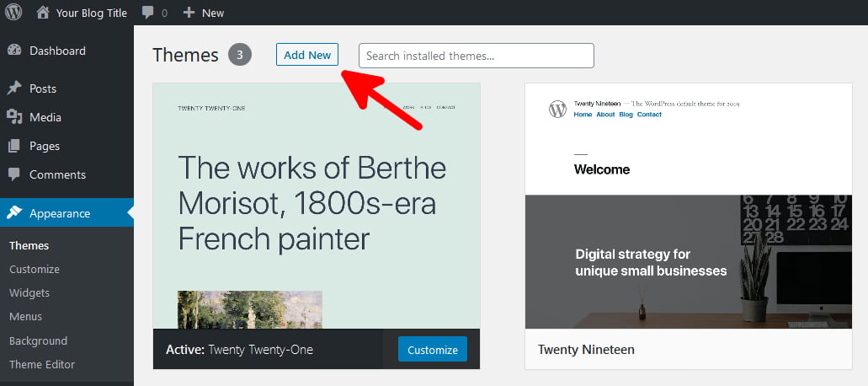Open Widgets submenu item
This screenshot has height=386, width=868.
click(29, 293)
